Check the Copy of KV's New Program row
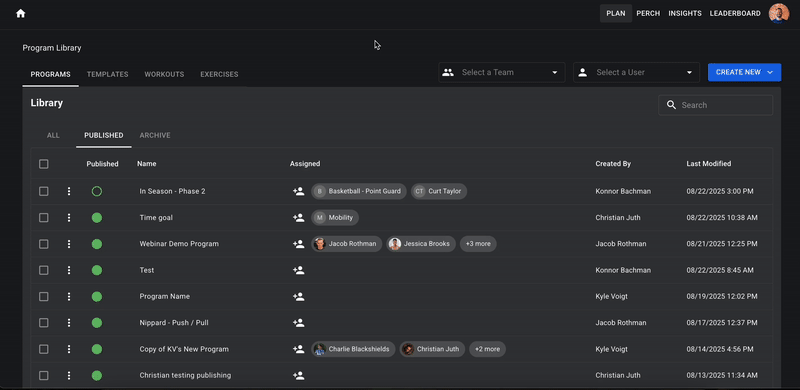The width and height of the screenshot is (800, 390). (x=44, y=349)
